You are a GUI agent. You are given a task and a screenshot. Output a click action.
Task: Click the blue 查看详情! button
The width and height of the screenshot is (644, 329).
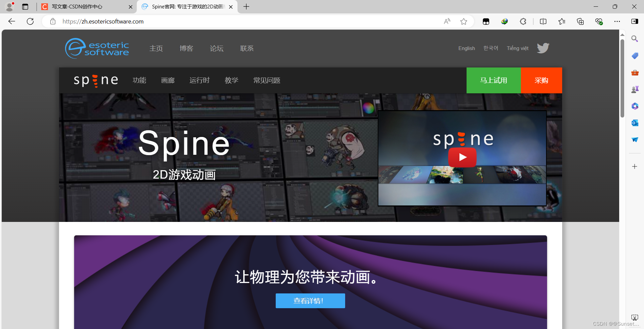(310, 301)
